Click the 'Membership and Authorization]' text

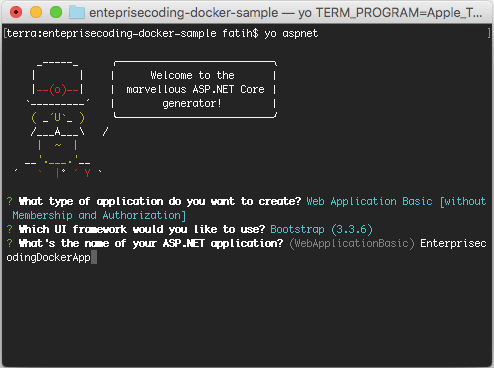tap(99, 216)
